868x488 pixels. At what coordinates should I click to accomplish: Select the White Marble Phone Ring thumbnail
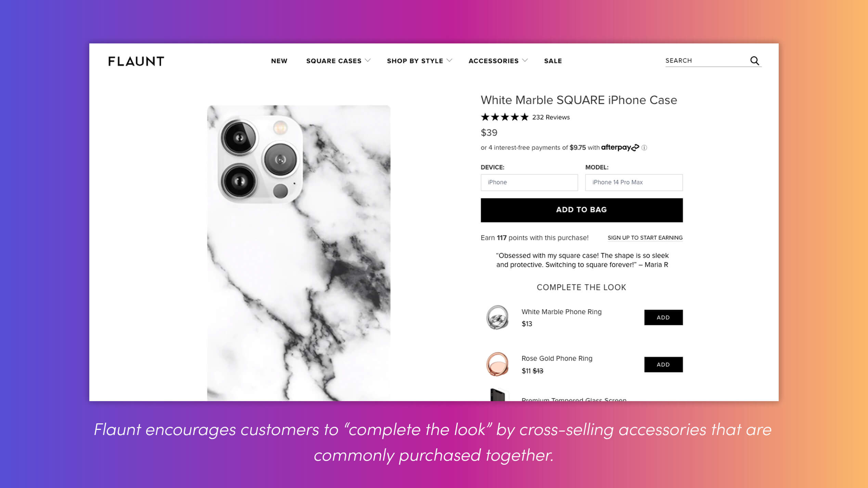tap(497, 317)
